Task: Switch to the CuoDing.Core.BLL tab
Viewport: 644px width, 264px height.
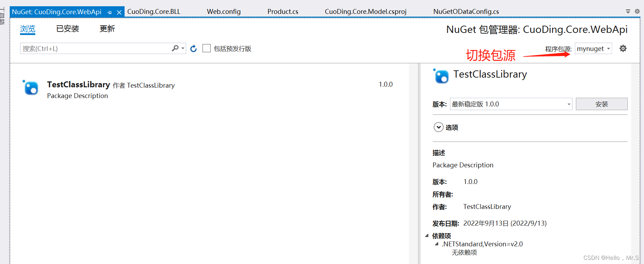Action: (x=154, y=11)
